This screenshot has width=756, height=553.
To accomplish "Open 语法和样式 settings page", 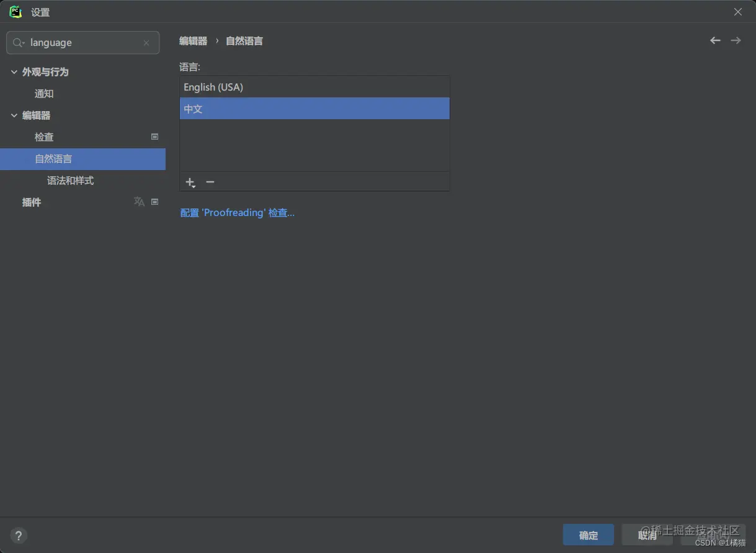I will coord(83,181).
